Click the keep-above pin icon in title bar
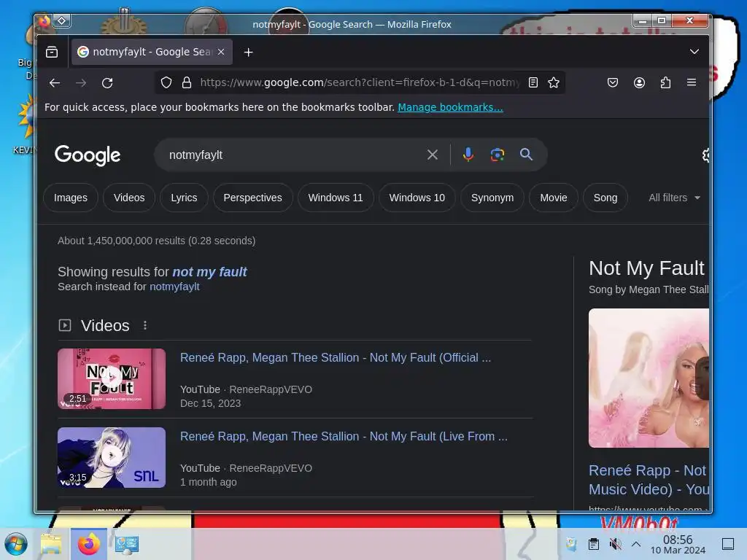This screenshot has height=560, width=747. tap(62, 21)
